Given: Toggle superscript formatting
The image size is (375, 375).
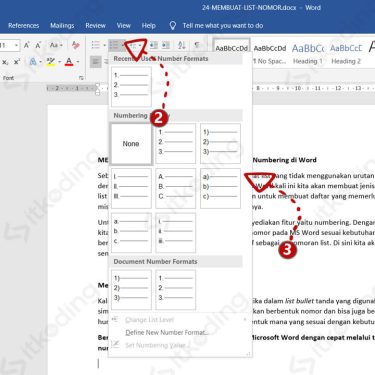Looking at the screenshot, I should click(17, 62).
